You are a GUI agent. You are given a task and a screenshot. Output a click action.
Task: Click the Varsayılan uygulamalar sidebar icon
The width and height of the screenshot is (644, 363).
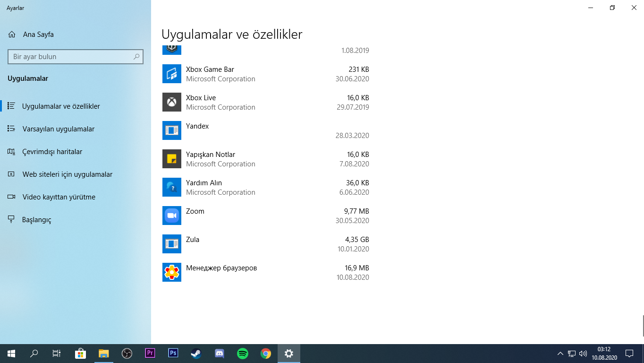tap(11, 129)
